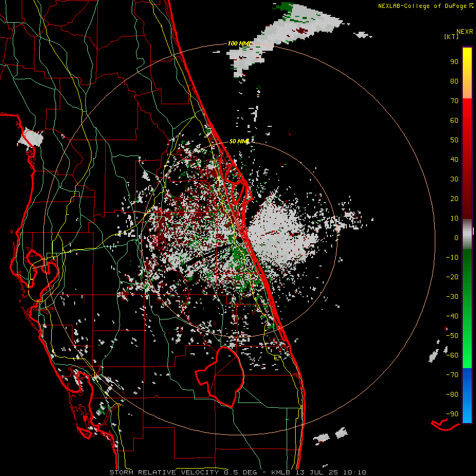Click the -40 value on the velocity scale
Image resolution: width=476 pixels, height=476 pixels.
pyautogui.click(x=452, y=316)
